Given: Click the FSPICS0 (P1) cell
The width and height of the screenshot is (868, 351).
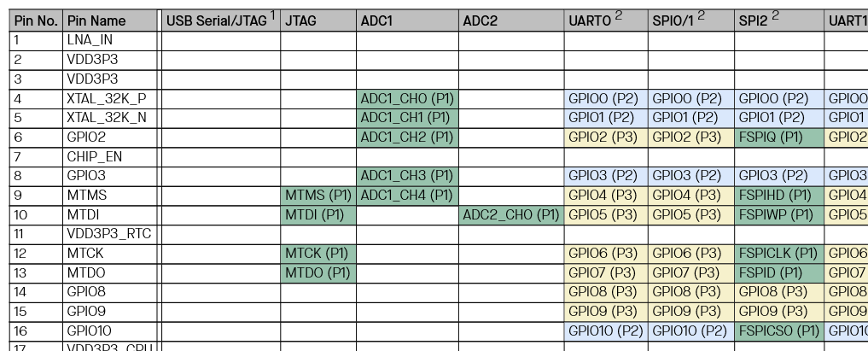Looking at the screenshot, I should click(x=778, y=331).
